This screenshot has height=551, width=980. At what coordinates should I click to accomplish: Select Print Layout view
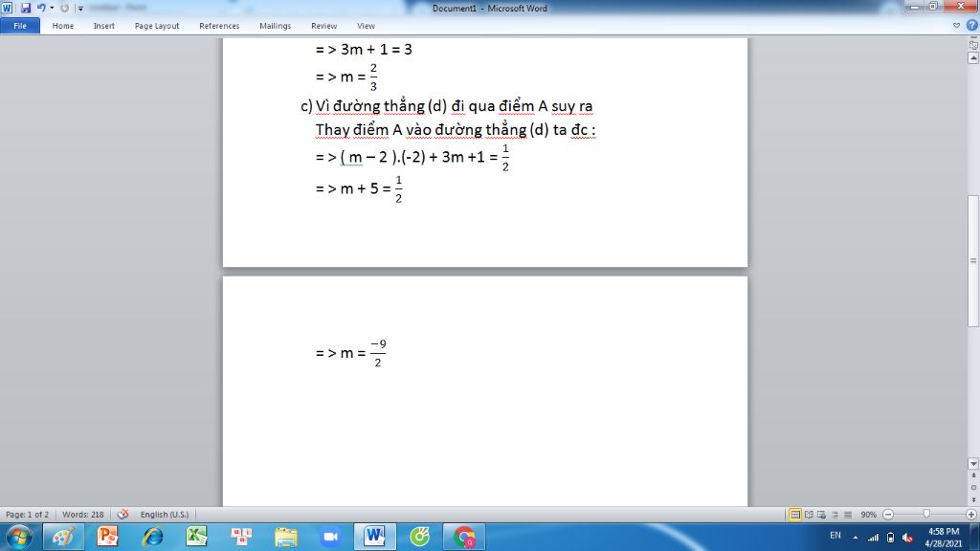coord(795,515)
